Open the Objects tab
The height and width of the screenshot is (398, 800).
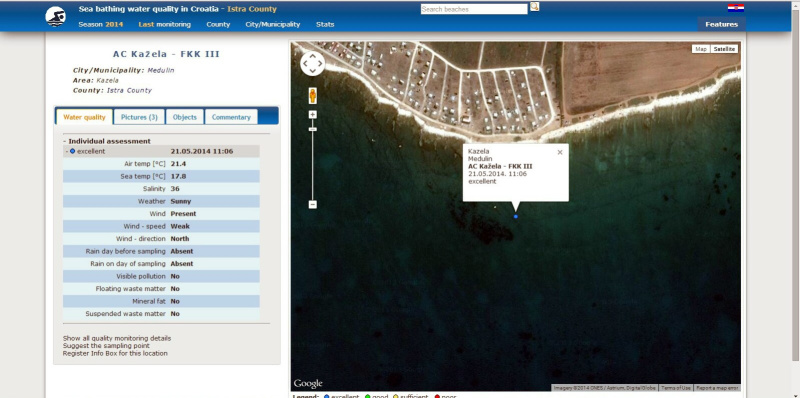(x=185, y=117)
